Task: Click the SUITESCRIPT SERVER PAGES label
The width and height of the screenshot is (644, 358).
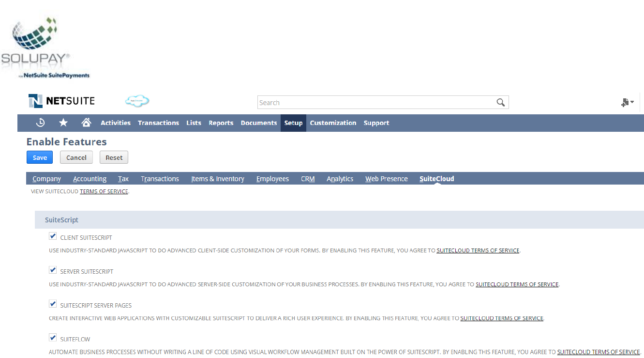Action: point(96,306)
